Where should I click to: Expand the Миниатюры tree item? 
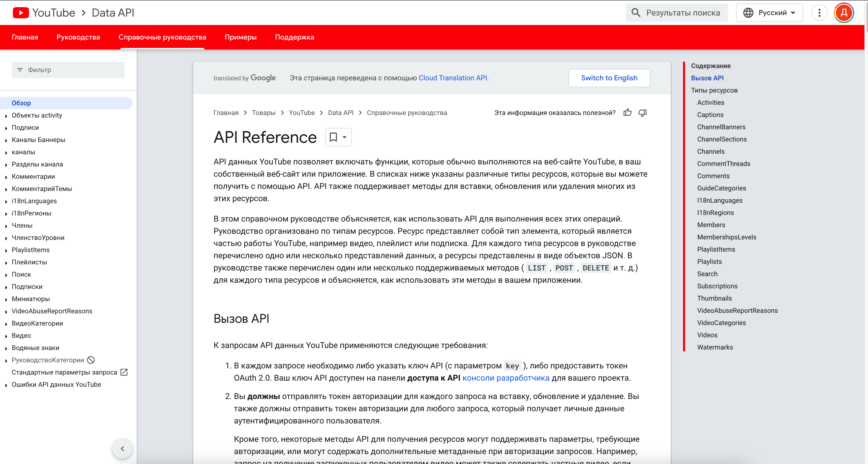click(6, 299)
